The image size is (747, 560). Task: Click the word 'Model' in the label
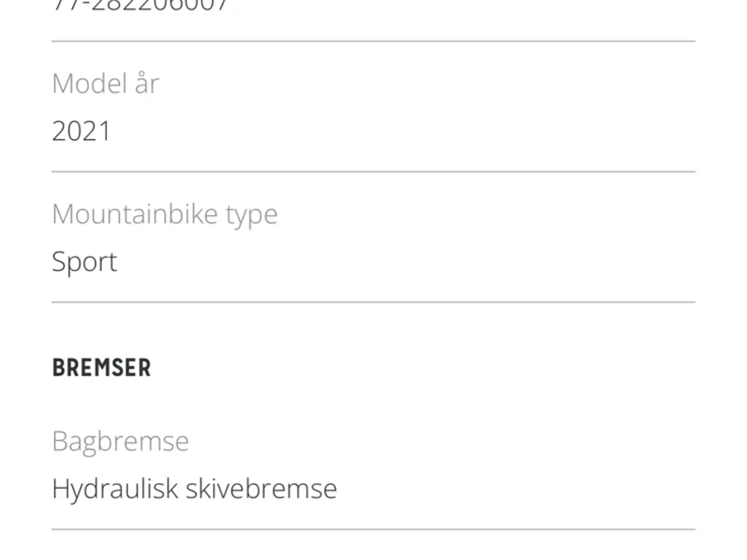point(89,83)
